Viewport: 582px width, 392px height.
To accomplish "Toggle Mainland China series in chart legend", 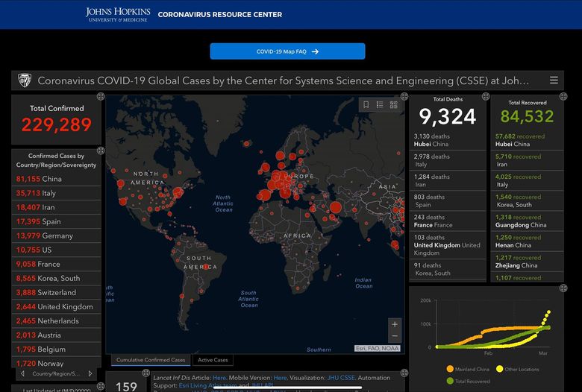I will pyautogui.click(x=468, y=369).
